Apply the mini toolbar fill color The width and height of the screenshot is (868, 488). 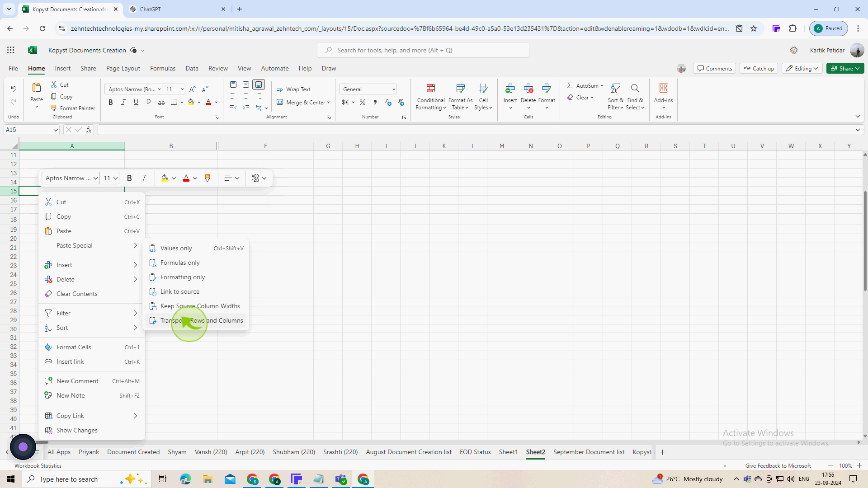click(165, 178)
